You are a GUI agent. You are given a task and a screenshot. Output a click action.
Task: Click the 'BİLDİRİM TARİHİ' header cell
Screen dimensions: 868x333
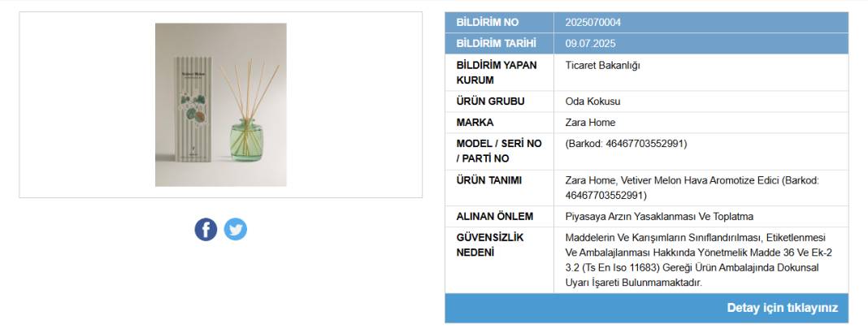point(499,44)
